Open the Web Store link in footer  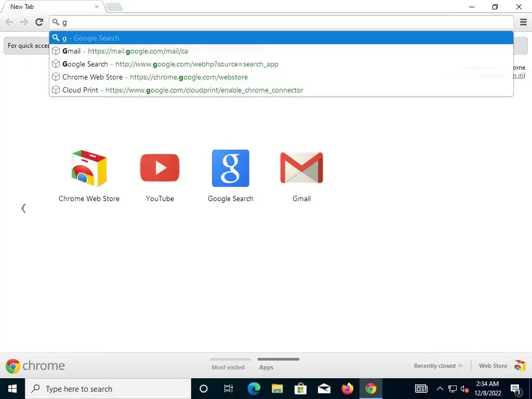coord(493,366)
